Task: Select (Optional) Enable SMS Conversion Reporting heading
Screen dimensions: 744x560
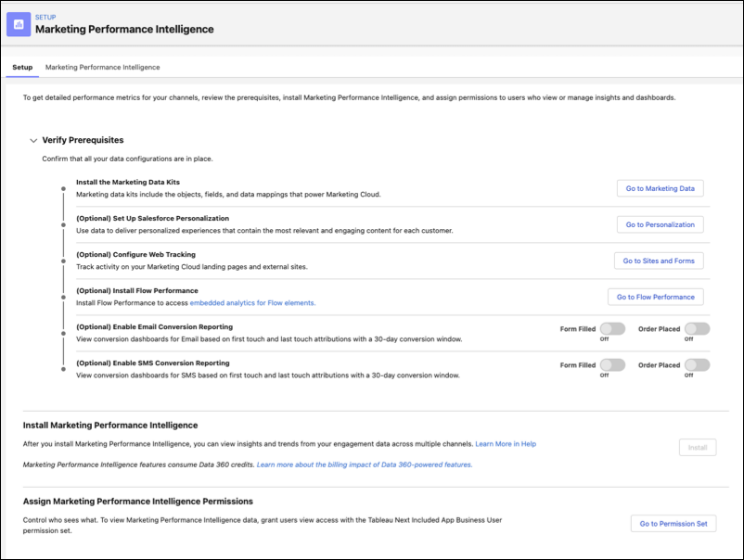Action: tap(153, 363)
